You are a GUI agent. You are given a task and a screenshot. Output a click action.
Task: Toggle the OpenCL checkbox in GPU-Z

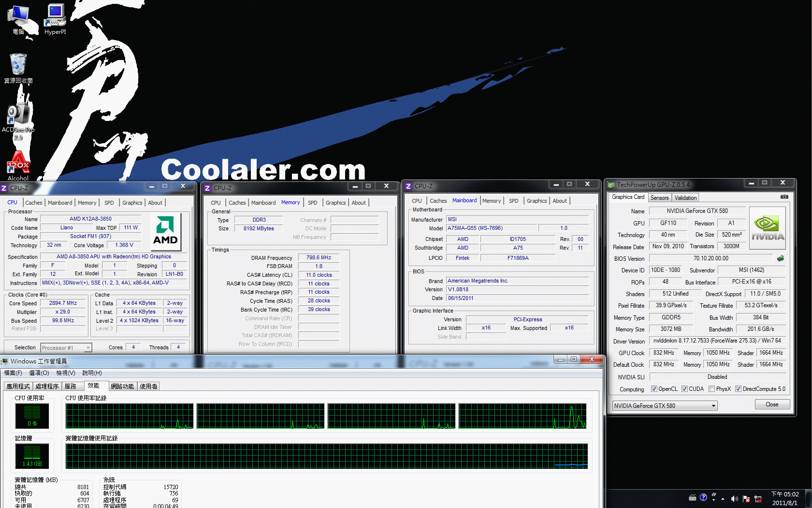point(654,389)
